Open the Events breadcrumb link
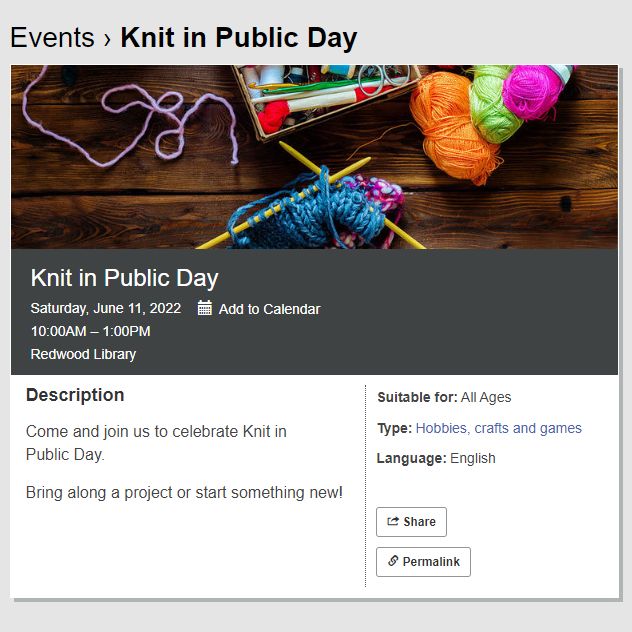 [52, 37]
